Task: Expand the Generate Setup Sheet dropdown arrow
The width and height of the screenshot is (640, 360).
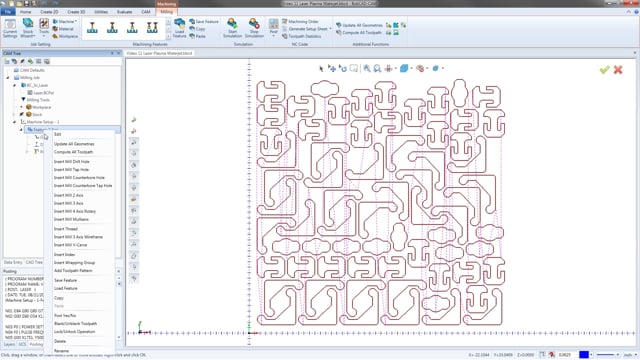Action: 330,29
